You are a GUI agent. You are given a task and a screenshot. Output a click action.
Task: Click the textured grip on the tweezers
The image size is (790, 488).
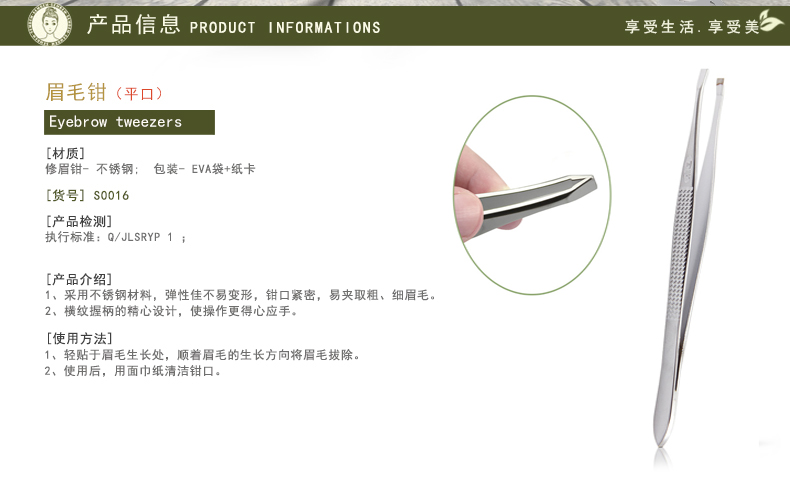tap(680, 254)
